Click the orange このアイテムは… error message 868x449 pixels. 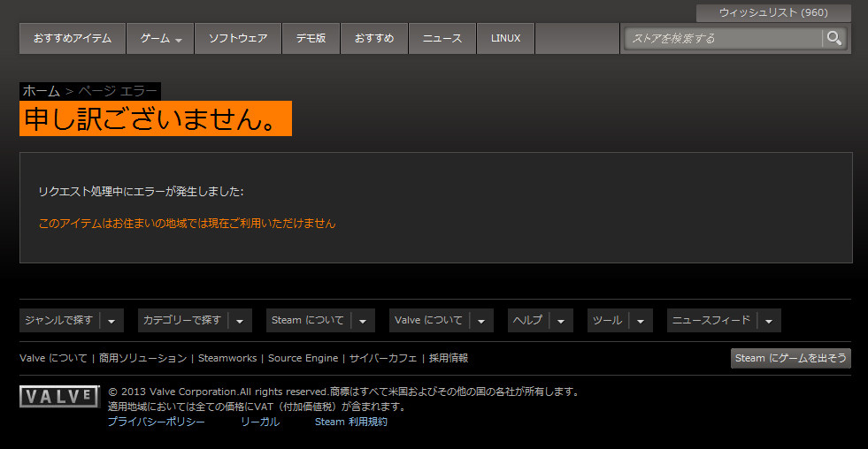tap(187, 224)
